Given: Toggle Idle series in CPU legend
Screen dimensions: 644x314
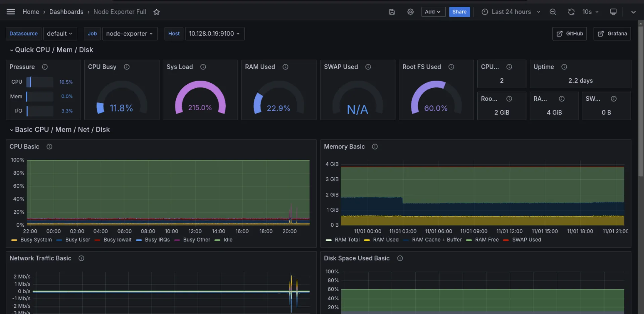Looking at the screenshot, I should [228, 240].
